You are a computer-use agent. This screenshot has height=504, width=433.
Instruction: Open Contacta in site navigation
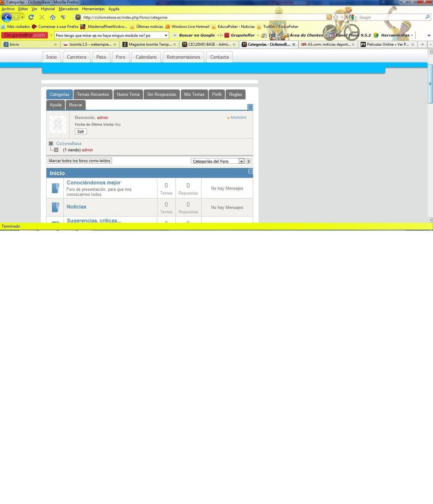pyautogui.click(x=219, y=57)
